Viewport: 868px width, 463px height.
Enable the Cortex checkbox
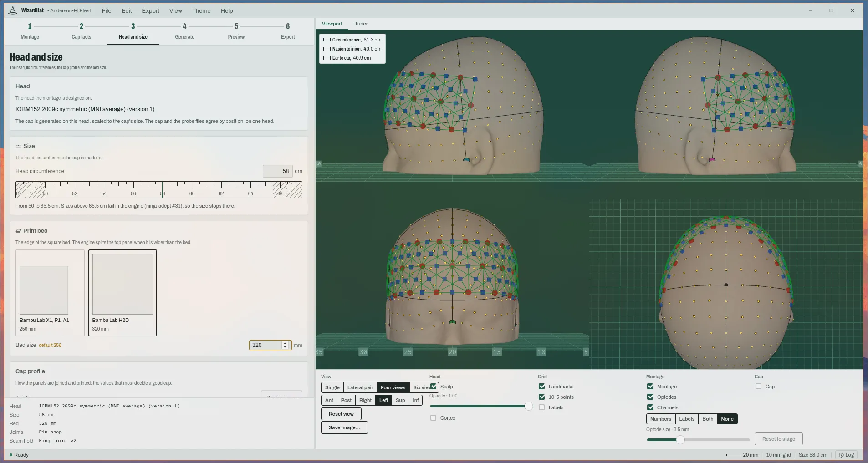click(434, 418)
